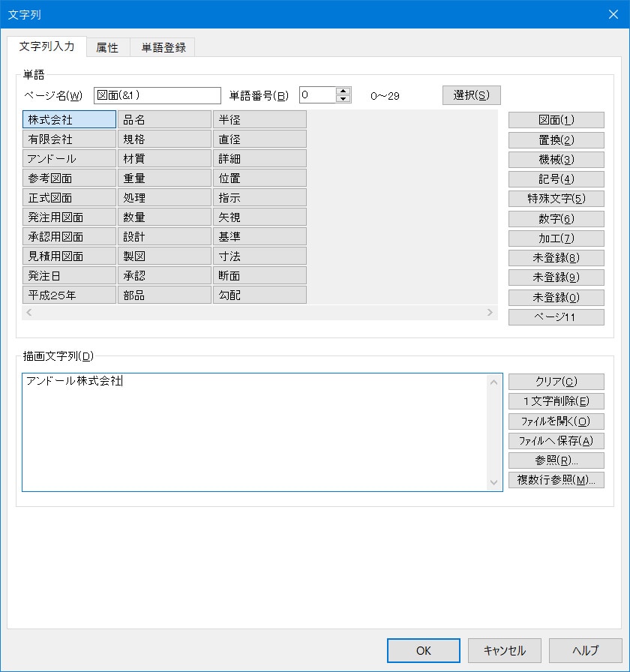Pick the 断面 word entry

tap(259, 276)
